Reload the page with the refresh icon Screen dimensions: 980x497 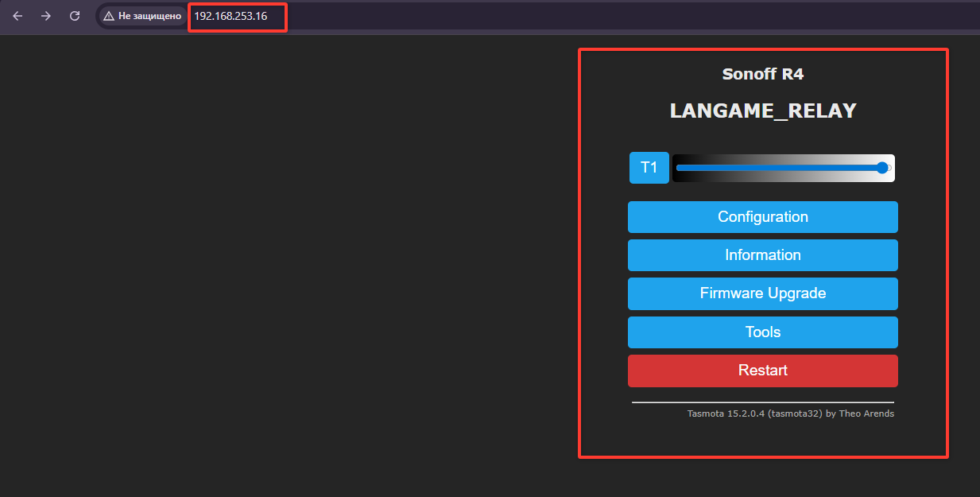(75, 16)
